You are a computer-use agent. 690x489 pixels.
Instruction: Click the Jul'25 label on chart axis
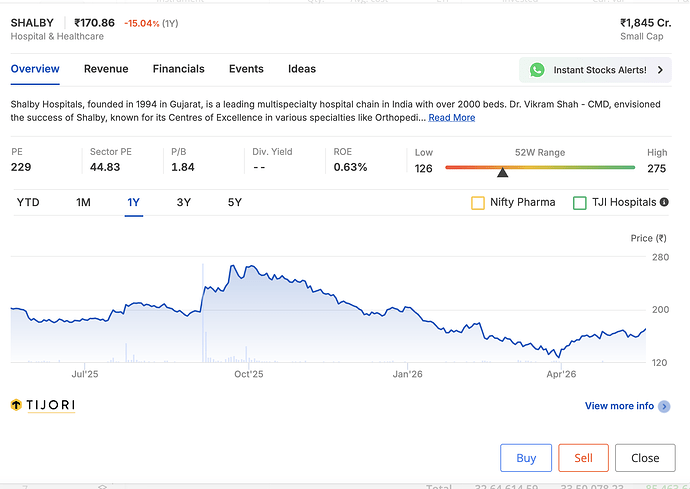tap(85, 374)
